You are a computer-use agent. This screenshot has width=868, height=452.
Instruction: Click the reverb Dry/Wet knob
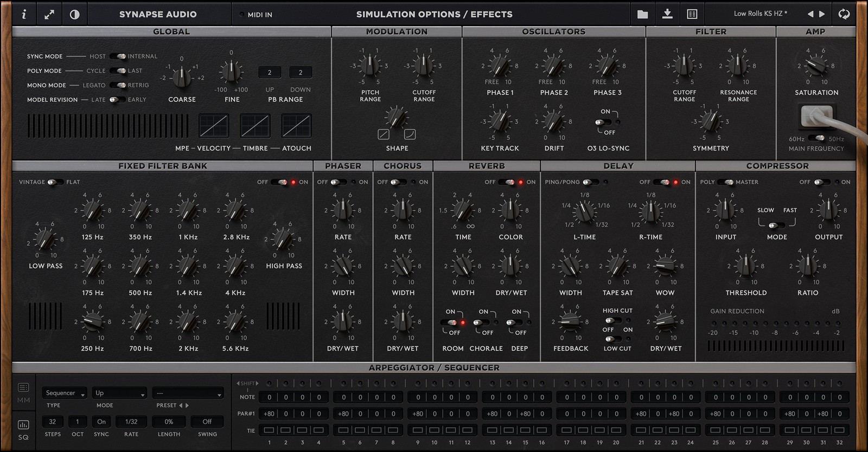(x=510, y=266)
